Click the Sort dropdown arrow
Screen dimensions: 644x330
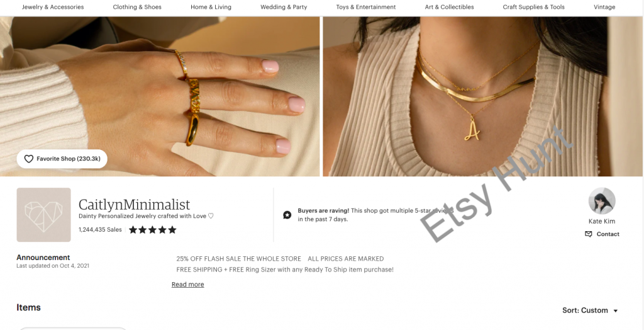pyautogui.click(x=615, y=311)
